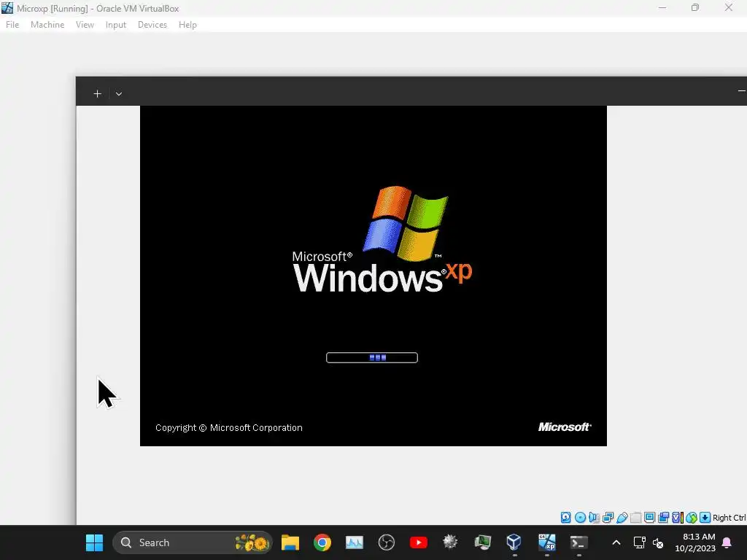Image resolution: width=747 pixels, height=560 pixels.
Task: Open the clock showing 8:13 AM
Action: 695,542
